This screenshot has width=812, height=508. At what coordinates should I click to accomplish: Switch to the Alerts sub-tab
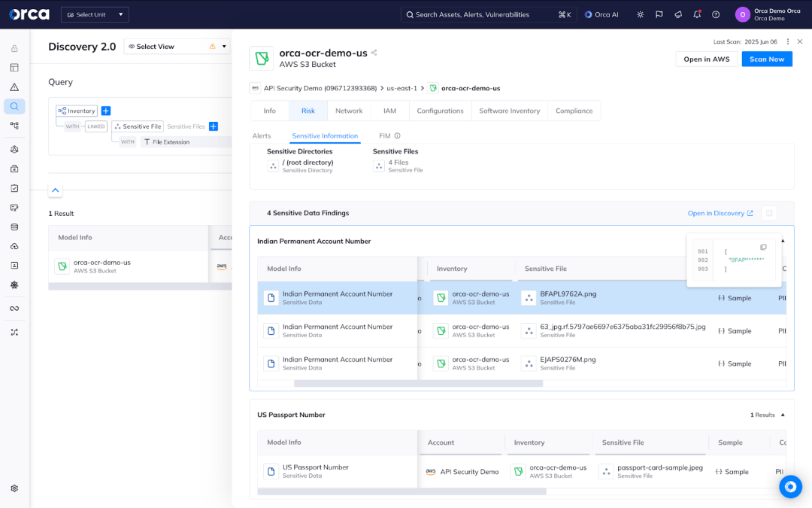pos(262,135)
